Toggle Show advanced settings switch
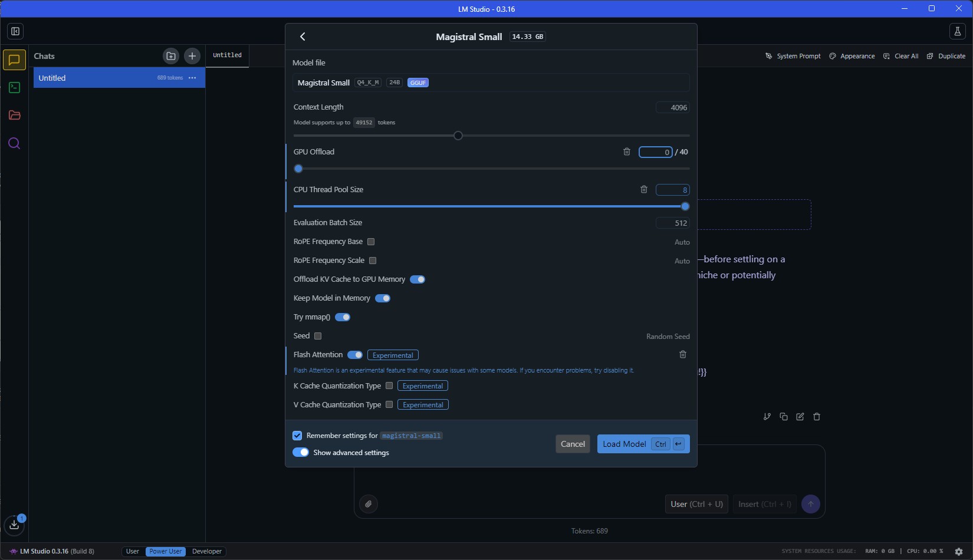 pyautogui.click(x=301, y=452)
